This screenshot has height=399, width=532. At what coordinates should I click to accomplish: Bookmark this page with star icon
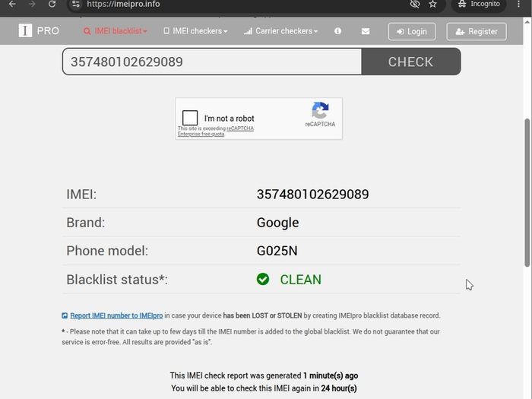point(432,4)
